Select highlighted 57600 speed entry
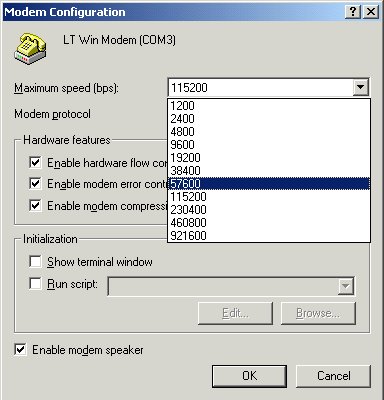 pyautogui.click(x=269, y=184)
